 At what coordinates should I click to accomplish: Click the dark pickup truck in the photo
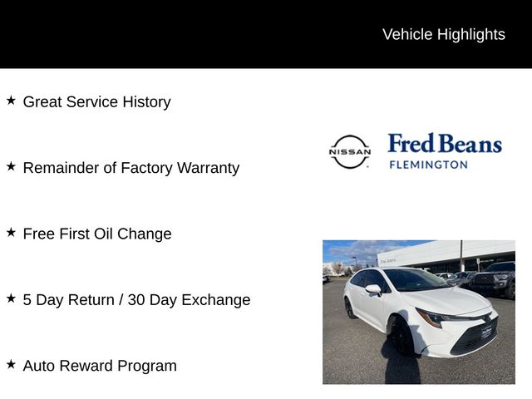(x=495, y=280)
